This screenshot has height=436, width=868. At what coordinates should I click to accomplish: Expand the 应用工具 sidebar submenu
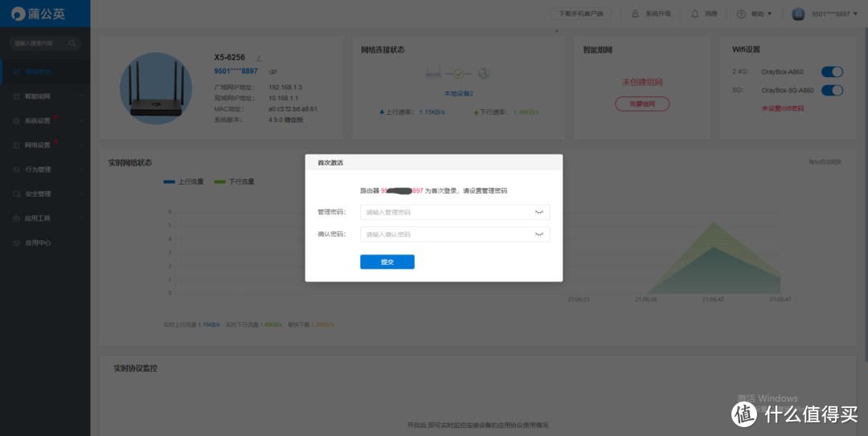(x=81, y=218)
